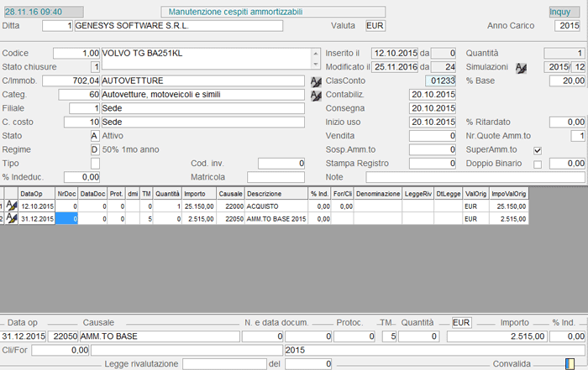The height and width of the screenshot is (370, 588).
Task: Click the Modificato il date field
Action: coord(395,67)
